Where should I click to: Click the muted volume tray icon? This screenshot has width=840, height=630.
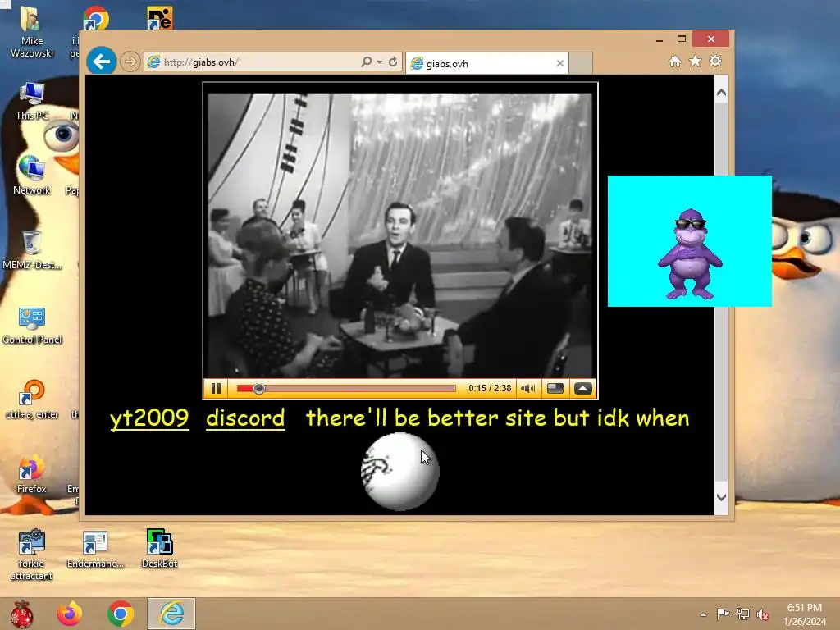(x=763, y=614)
